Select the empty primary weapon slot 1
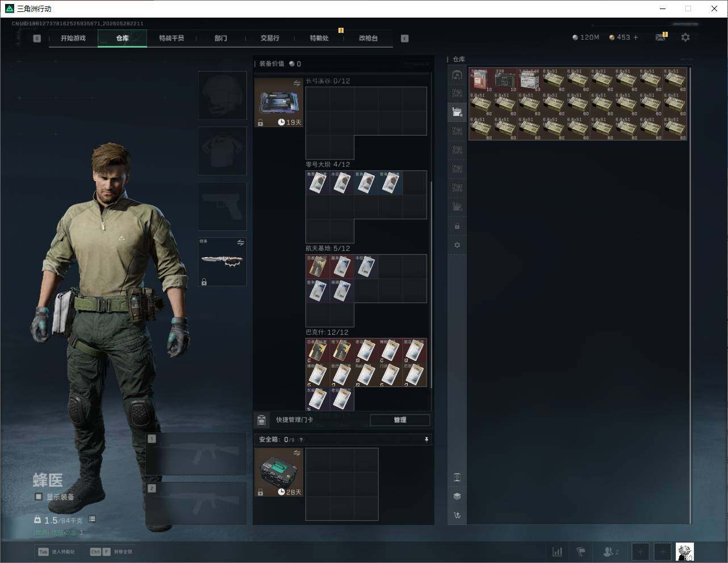Screen dimensions: 728x563 [x=196, y=453]
